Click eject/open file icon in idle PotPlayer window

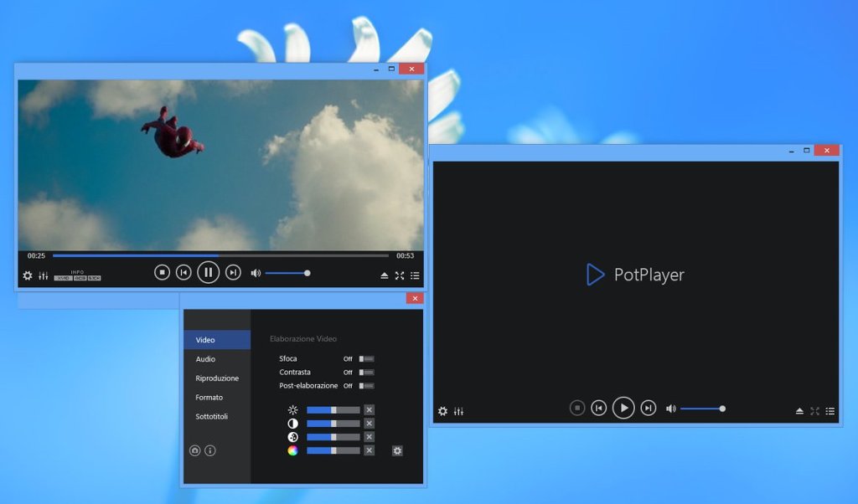tap(799, 411)
